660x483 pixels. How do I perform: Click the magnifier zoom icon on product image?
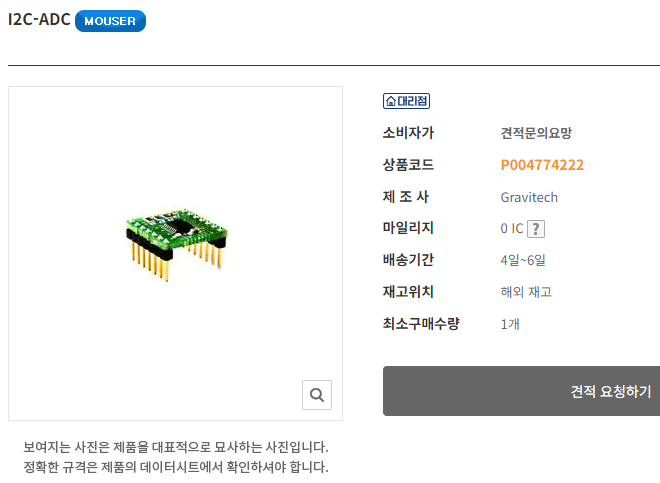317,395
